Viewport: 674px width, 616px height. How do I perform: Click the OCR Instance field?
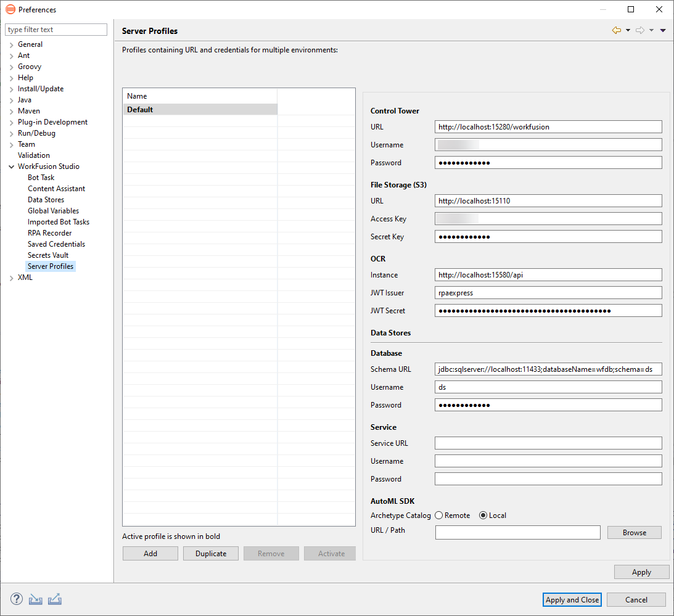(548, 274)
